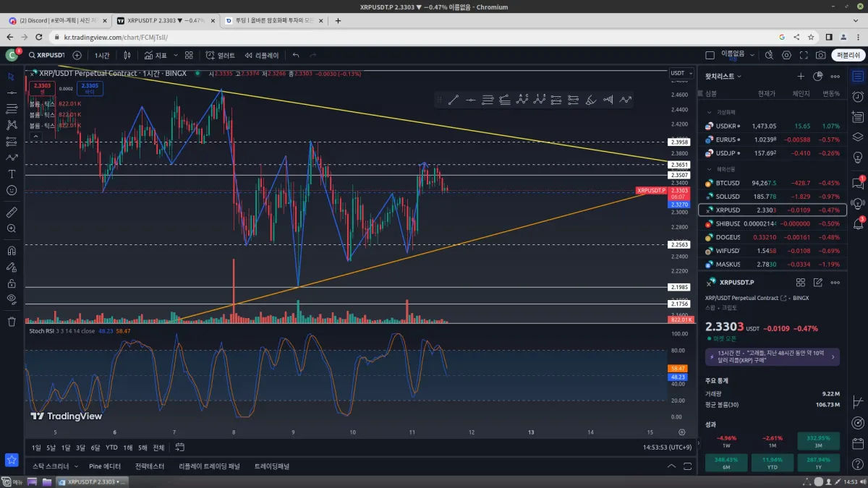Open the Pine 에디터 tab
This screenshot has width=868, height=488.
pos(105,466)
